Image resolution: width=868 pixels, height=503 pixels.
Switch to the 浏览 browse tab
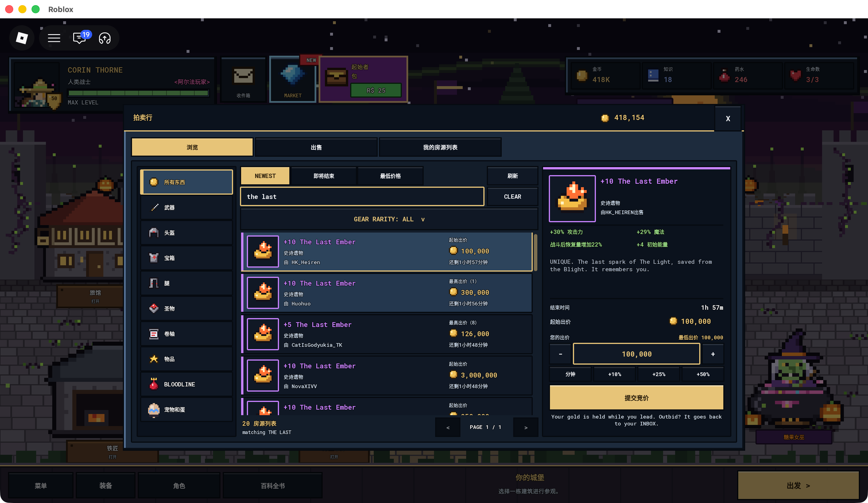pos(192,147)
